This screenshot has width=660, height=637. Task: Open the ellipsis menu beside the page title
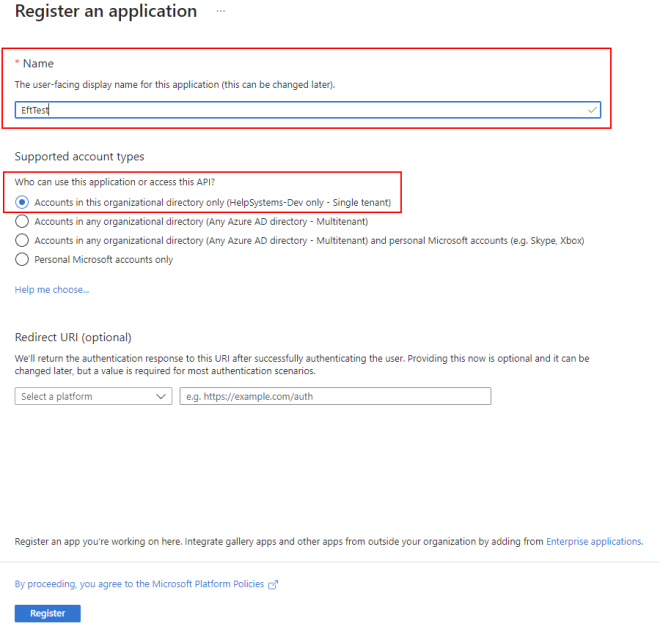[x=220, y=12]
